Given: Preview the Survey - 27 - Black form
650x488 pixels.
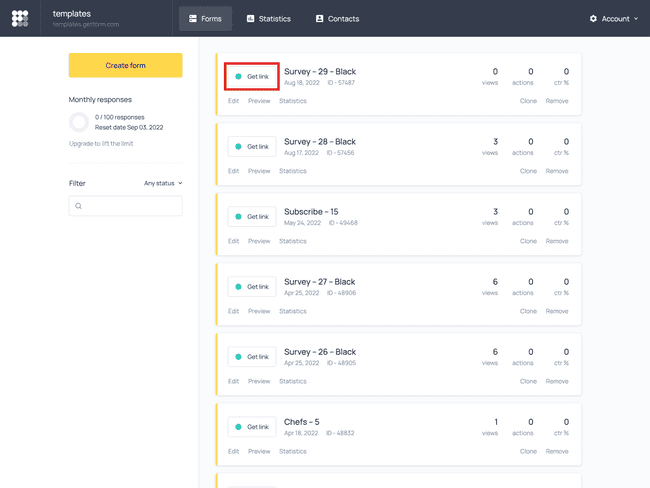Looking at the screenshot, I should (259, 311).
